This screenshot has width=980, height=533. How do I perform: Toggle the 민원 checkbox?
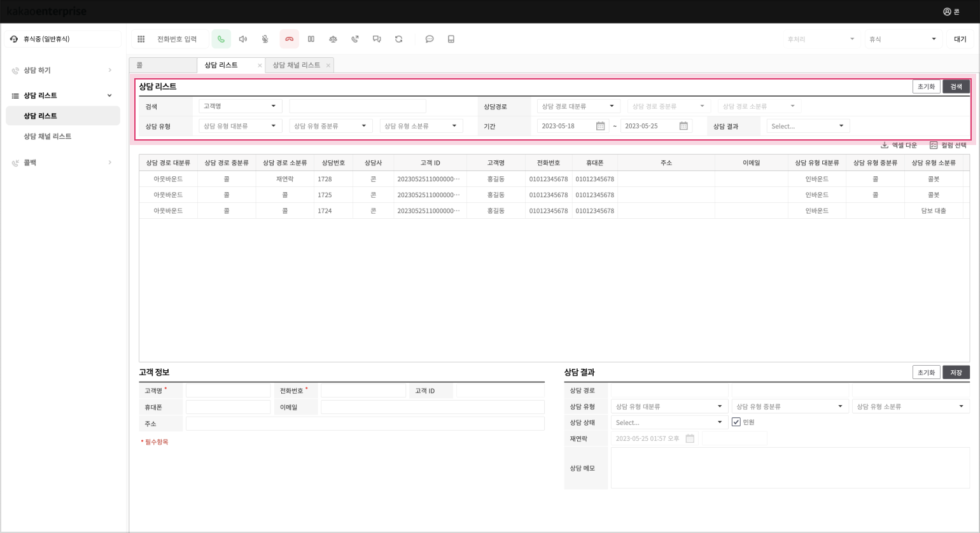point(736,422)
